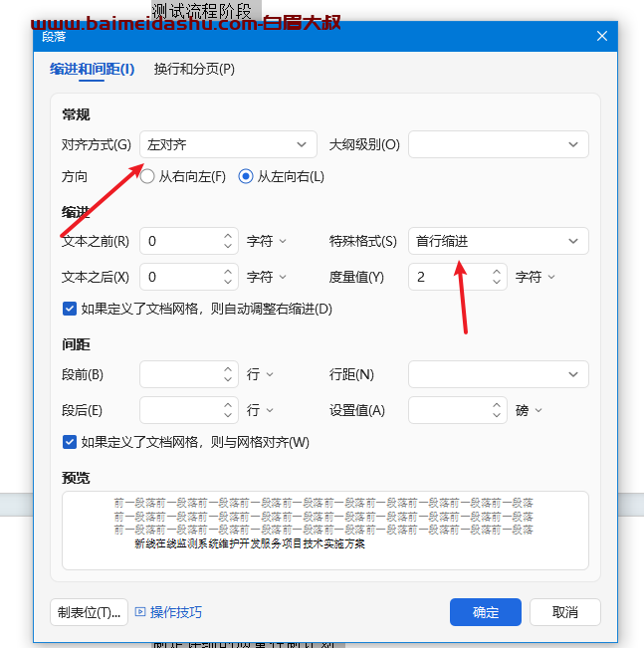Uncheck 自动调整右缩进 checkbox
Screen dimensions: 644x648
[x=70, y=309]
